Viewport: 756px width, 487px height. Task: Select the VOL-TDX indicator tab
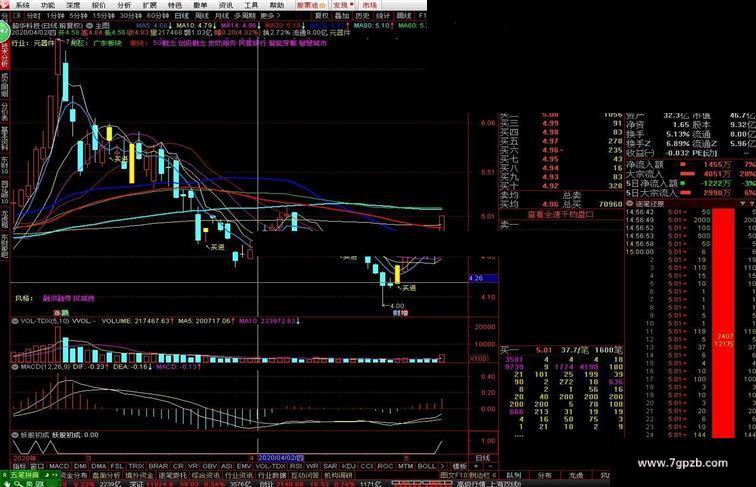tap(270, 466)
